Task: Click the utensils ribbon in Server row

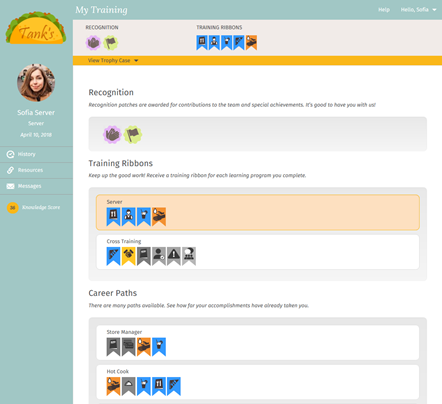Action: (x=113, y=217)
